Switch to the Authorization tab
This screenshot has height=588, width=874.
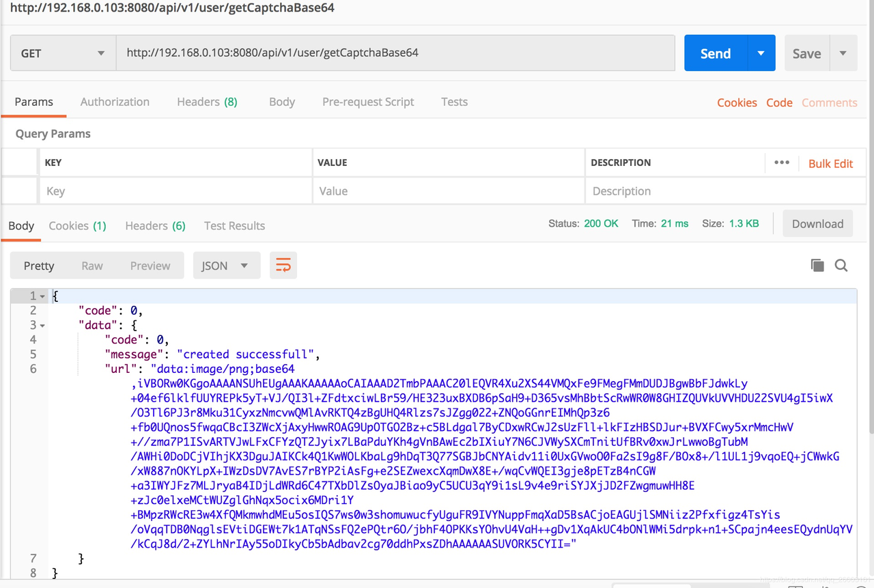(115, 102)
